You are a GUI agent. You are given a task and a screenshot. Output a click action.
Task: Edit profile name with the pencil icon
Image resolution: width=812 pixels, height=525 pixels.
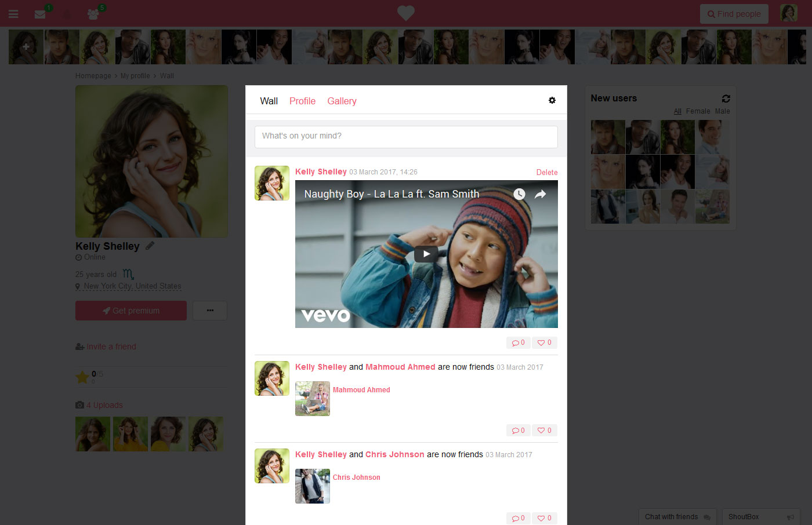pos(150,246)
